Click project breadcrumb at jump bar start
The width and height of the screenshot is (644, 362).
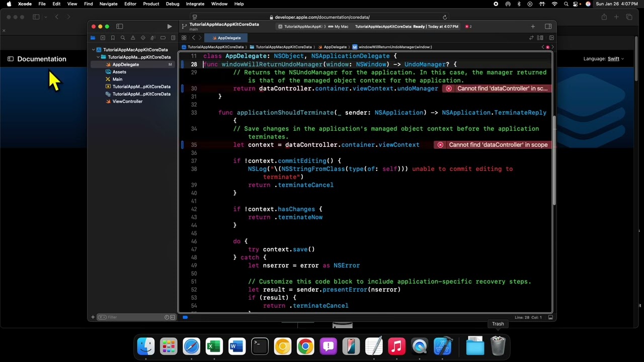click(212, 47)
